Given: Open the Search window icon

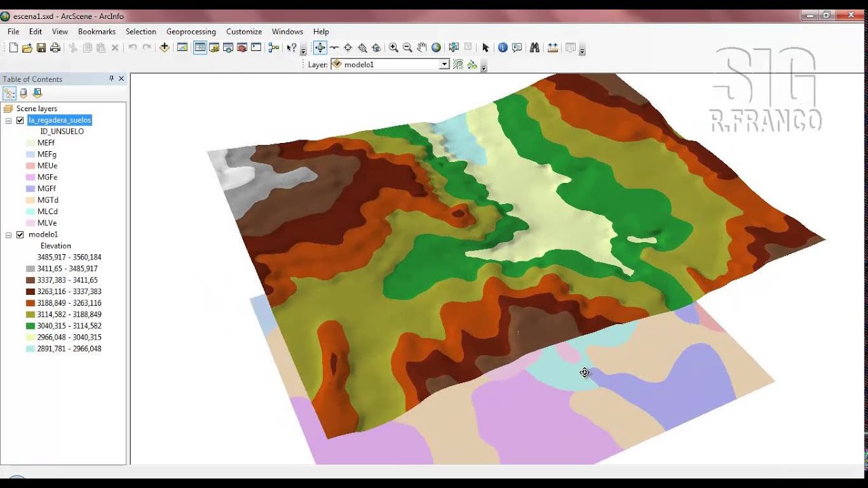Looking at the screenshot, I should (228, 47).
